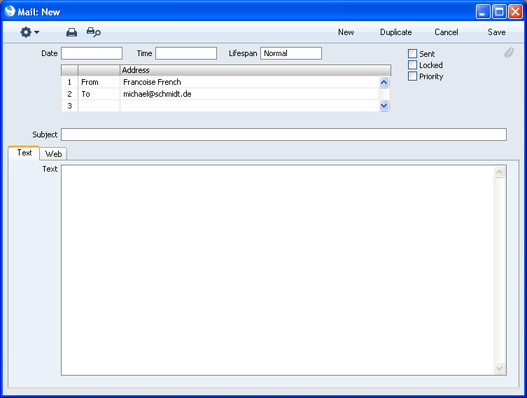Tick the Sent checkbox
Viewport: 527px width, 398px height.
pyautogui.click(x=412, y=54)
